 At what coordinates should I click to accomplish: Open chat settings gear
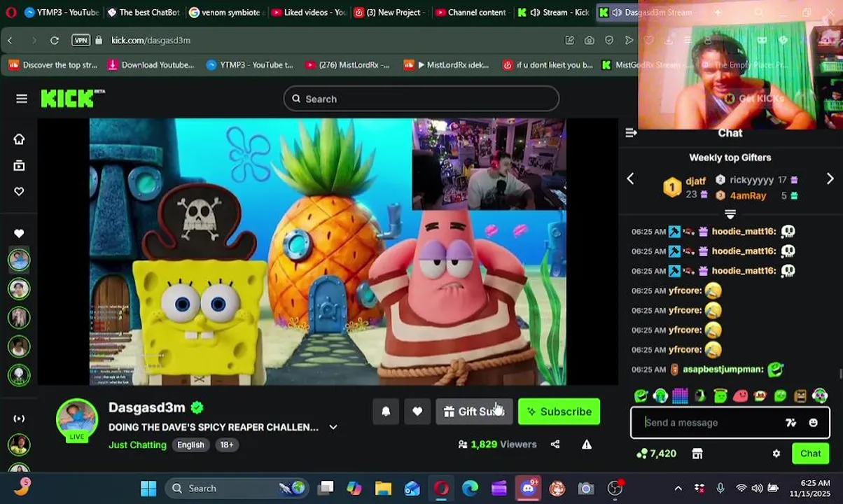pyautogui.click(x=776, y=454)
